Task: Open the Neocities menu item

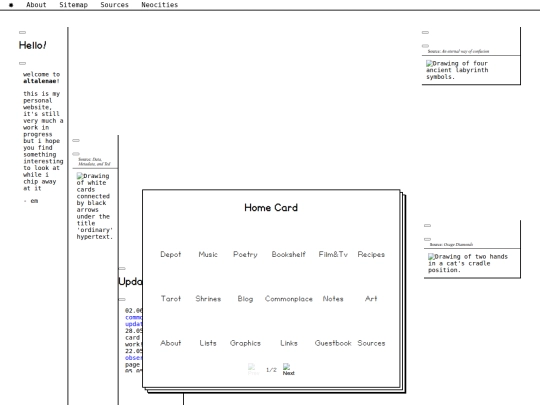Action: tap(159, 5)
